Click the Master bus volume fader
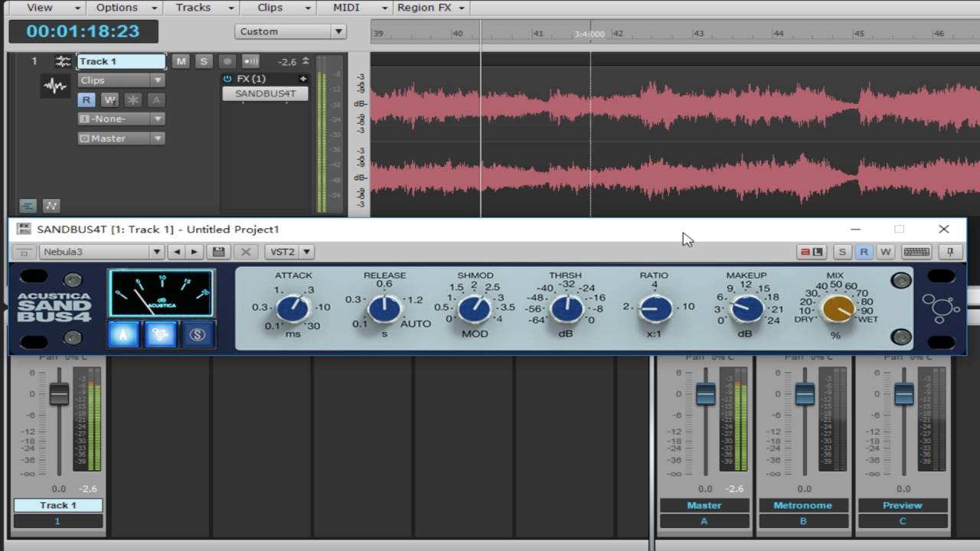 [x=705, y=394]
